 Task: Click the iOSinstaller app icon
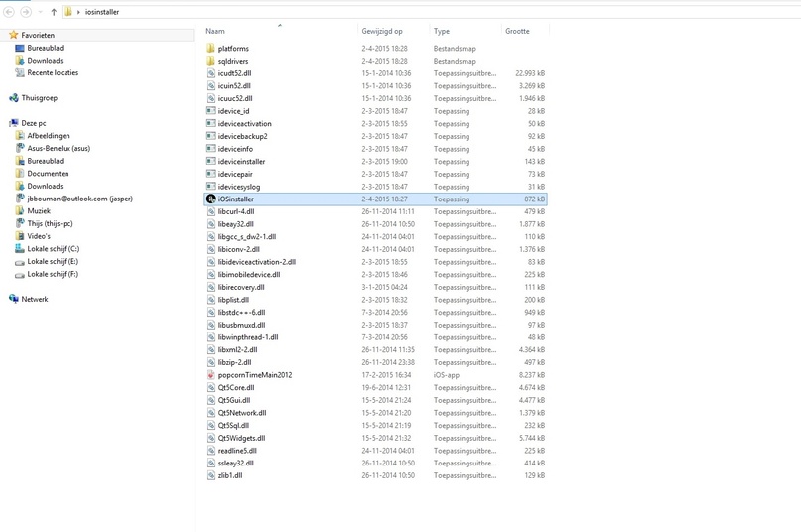(211, 199)
